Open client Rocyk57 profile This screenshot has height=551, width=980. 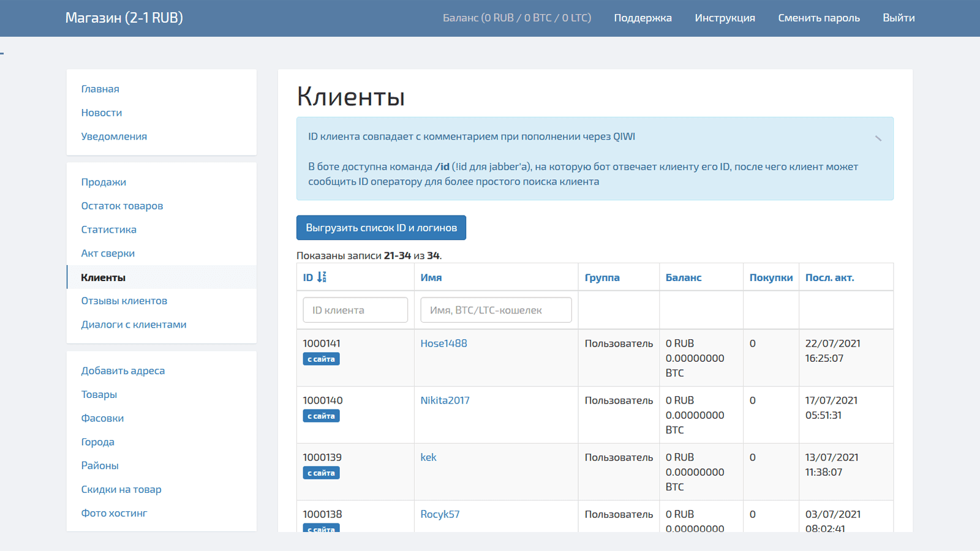pos(440,514)
